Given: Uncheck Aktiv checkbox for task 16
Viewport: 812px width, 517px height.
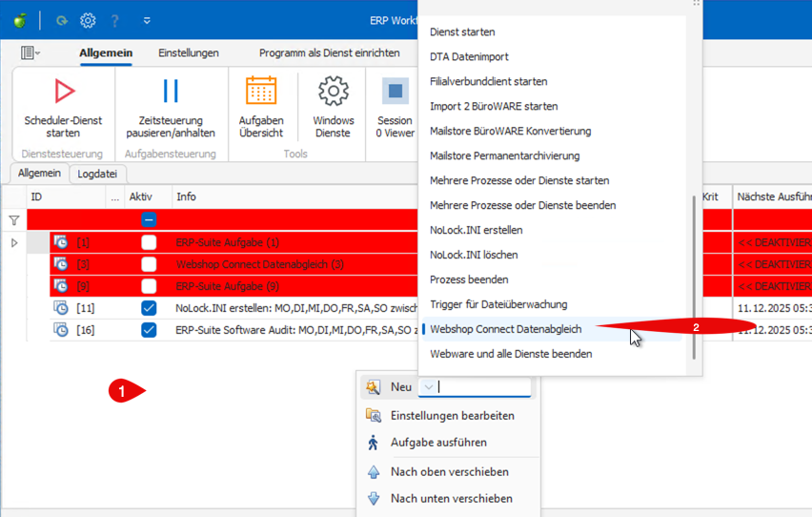Looking at the screenshot, I should pyautogui.click(x=149, y=330).
